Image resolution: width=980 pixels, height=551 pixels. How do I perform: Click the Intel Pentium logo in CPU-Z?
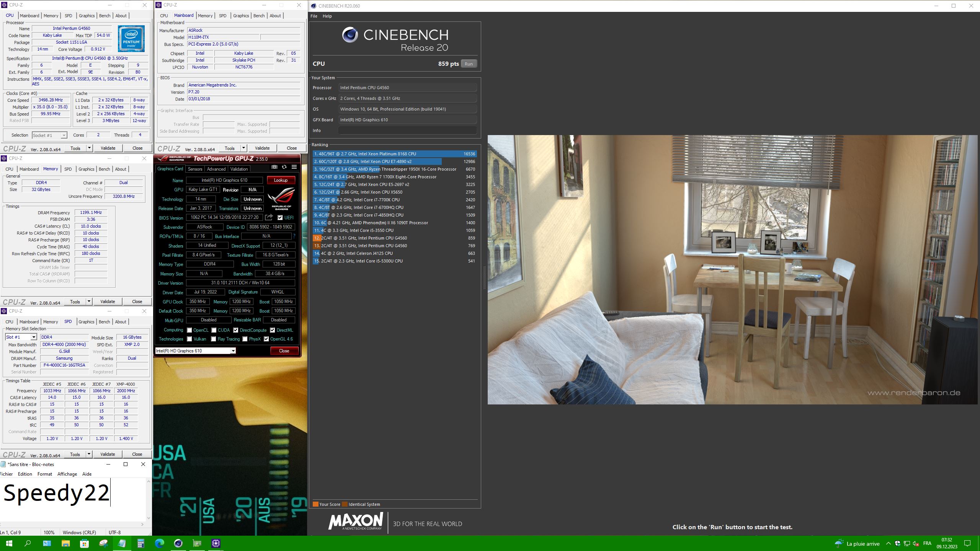coord(131,39)
